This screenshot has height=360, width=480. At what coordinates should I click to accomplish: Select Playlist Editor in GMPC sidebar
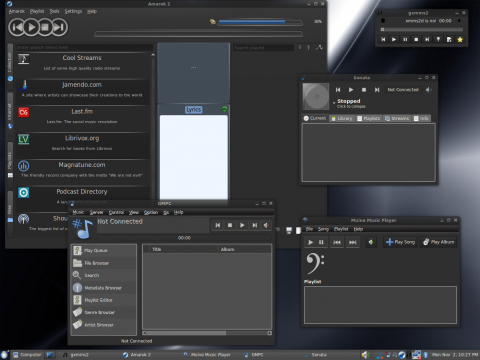104,300
